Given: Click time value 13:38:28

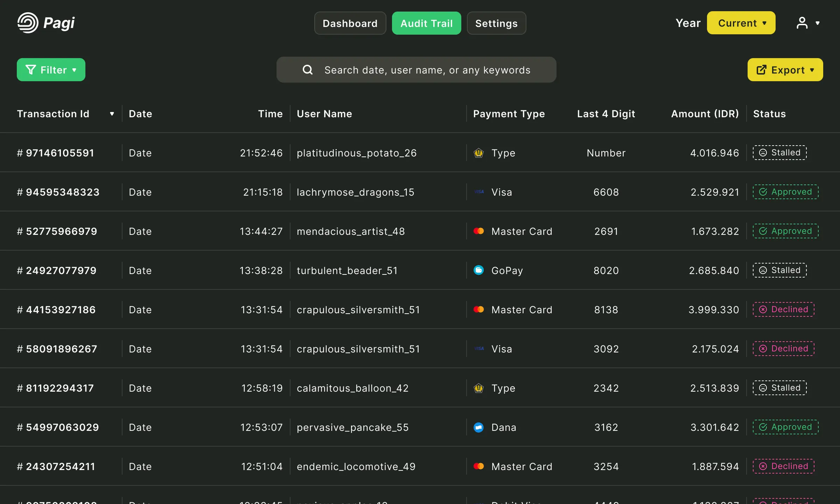Looking at the screenshot, I should pos(261,271).
